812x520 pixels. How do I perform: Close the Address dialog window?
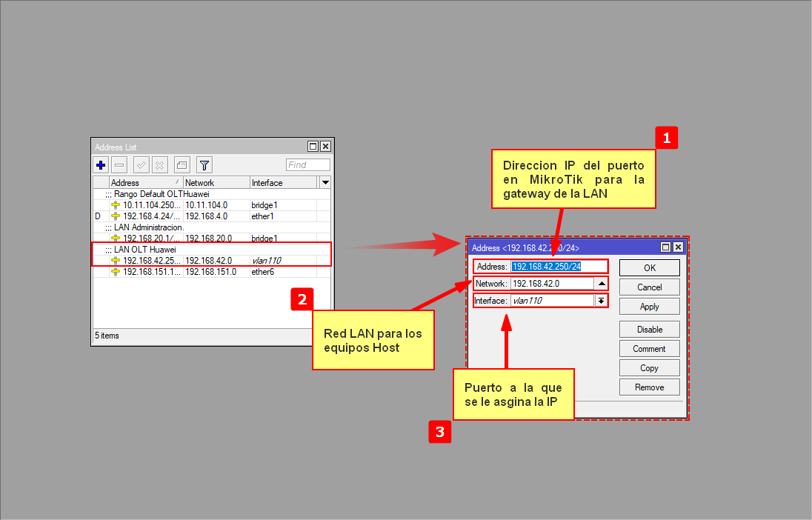click(x=677, y=247)
